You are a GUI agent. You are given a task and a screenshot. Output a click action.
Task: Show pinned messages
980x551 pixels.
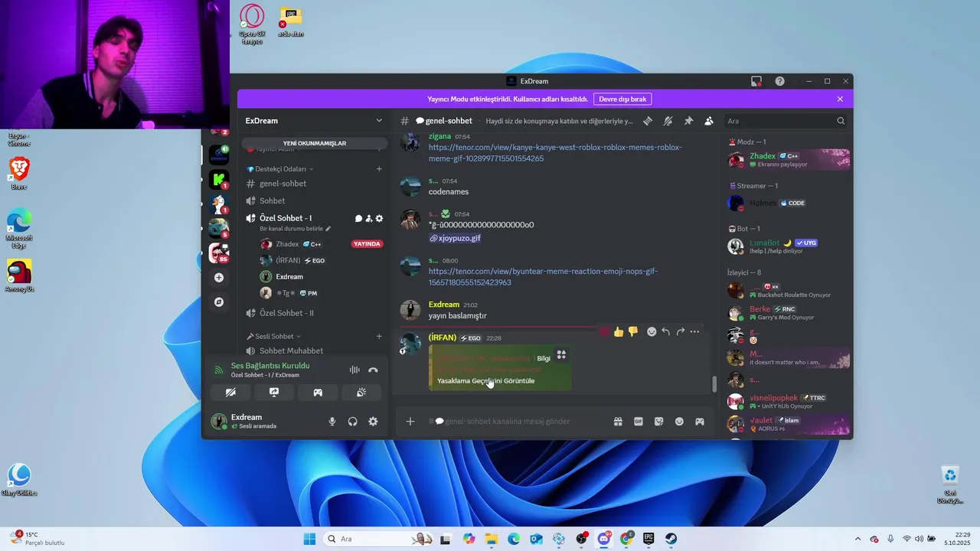tap(688, 121)
